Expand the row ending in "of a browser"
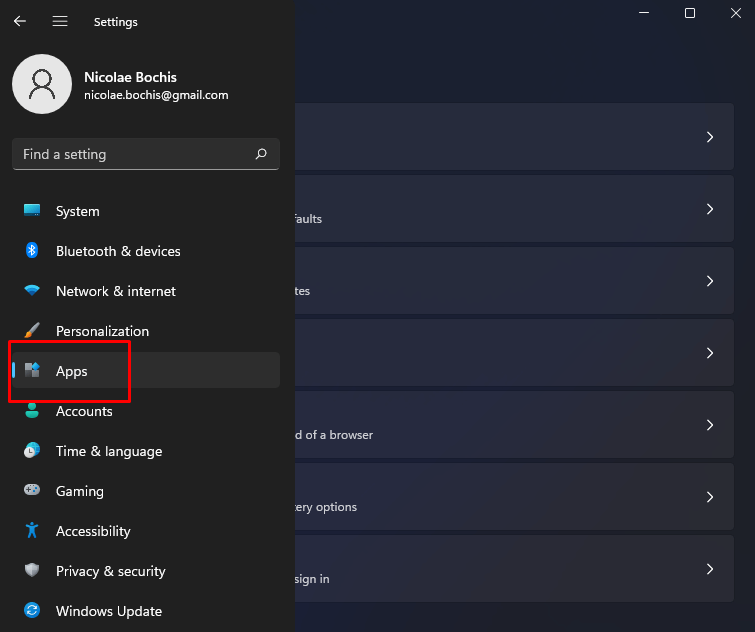755x632 pixels. point(709,425)
